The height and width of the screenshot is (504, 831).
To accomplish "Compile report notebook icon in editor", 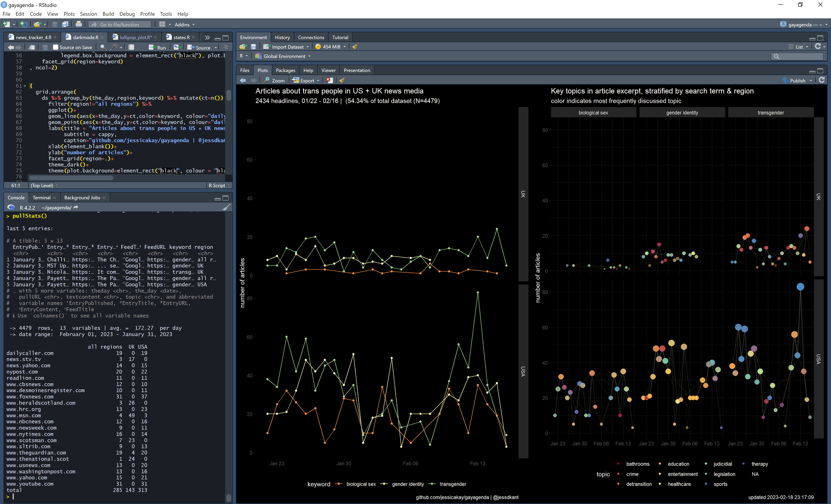I will pyautogui.click(x=131, y=47).
